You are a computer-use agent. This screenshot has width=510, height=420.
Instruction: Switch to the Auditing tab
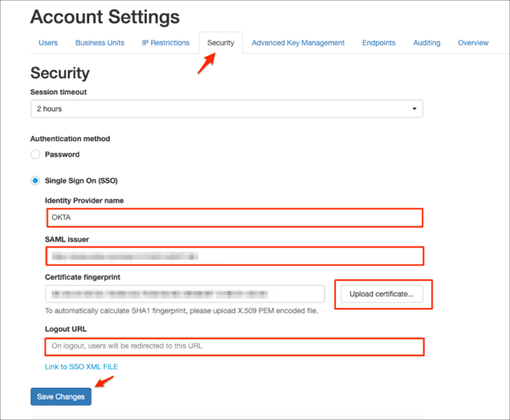[427, 43]
